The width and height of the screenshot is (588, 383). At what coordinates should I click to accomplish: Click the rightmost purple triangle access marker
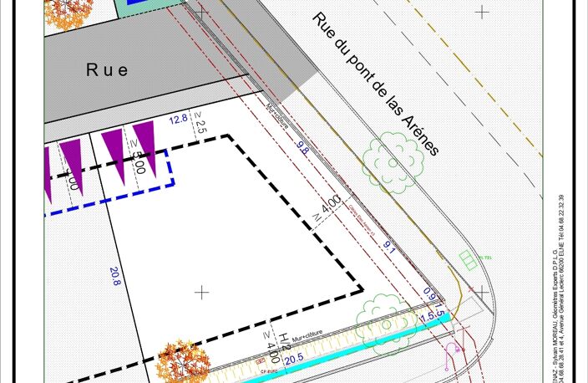pyautogui.click(x=144, y=149)
